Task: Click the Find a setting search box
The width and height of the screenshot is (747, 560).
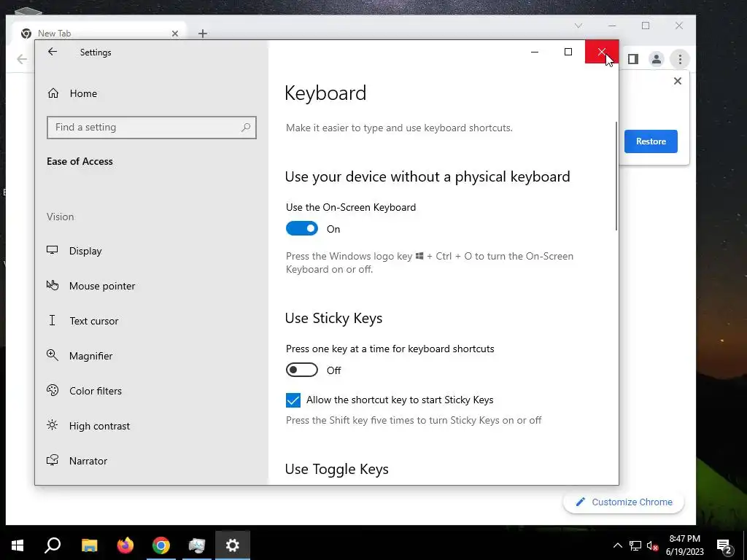Action: click(152, 128)
